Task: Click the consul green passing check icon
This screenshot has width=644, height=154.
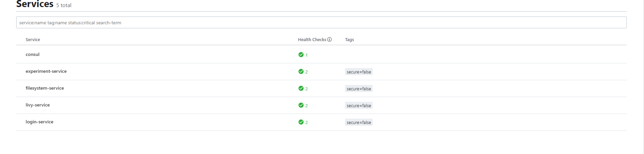Action: coord(301,55)
